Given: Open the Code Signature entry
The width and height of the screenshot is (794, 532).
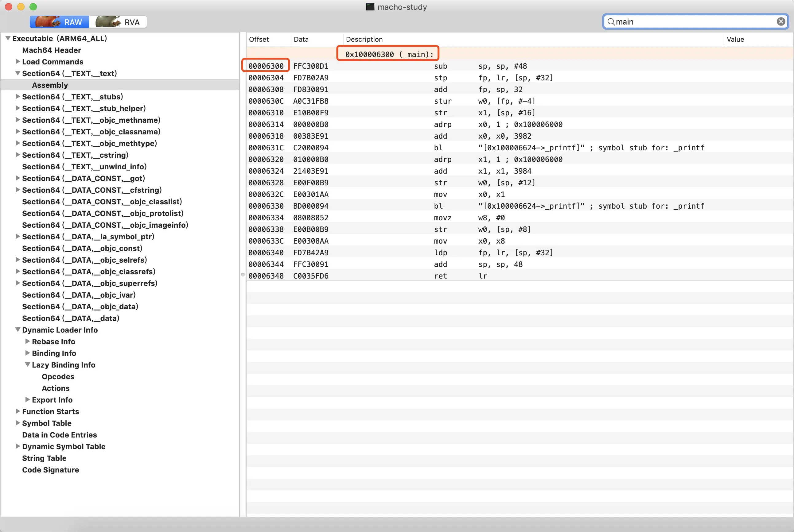Looking at the screenshot, I should point(50,470).
